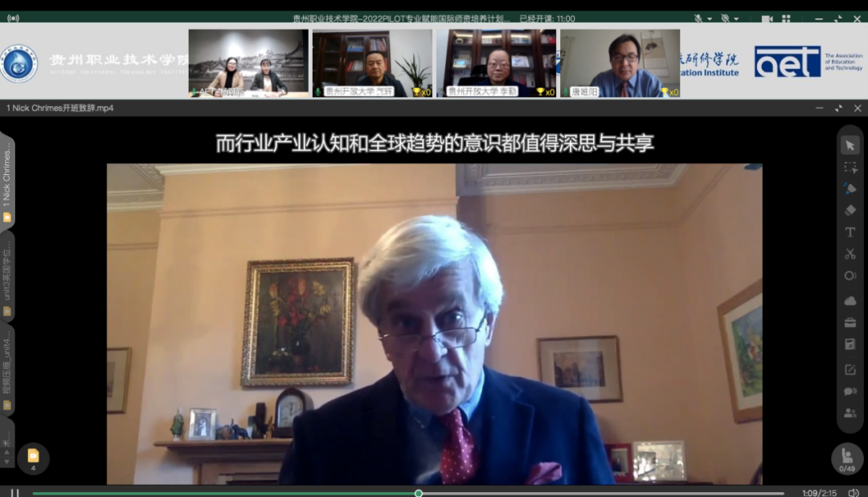
Task: Select the pointer cursor tool
Action: 850,145
